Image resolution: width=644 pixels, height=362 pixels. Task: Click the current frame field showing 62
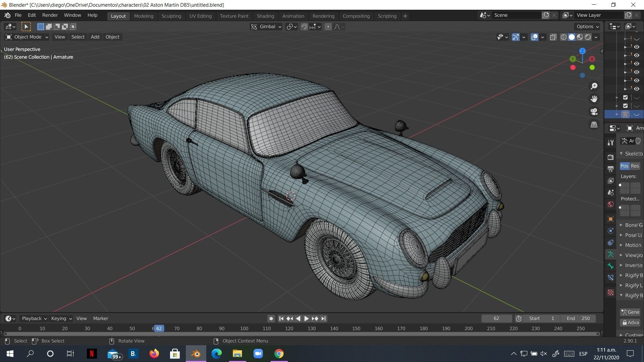tap(496, 318)
